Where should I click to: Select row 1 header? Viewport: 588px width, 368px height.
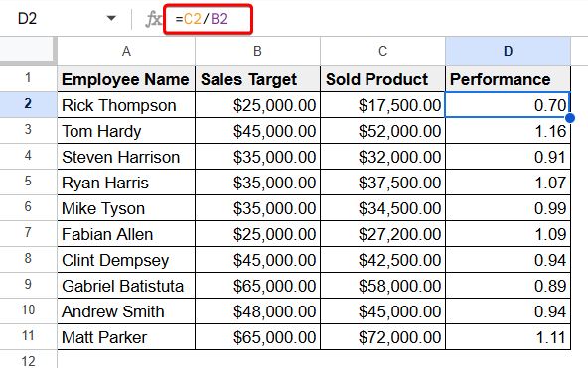[28, 78]
